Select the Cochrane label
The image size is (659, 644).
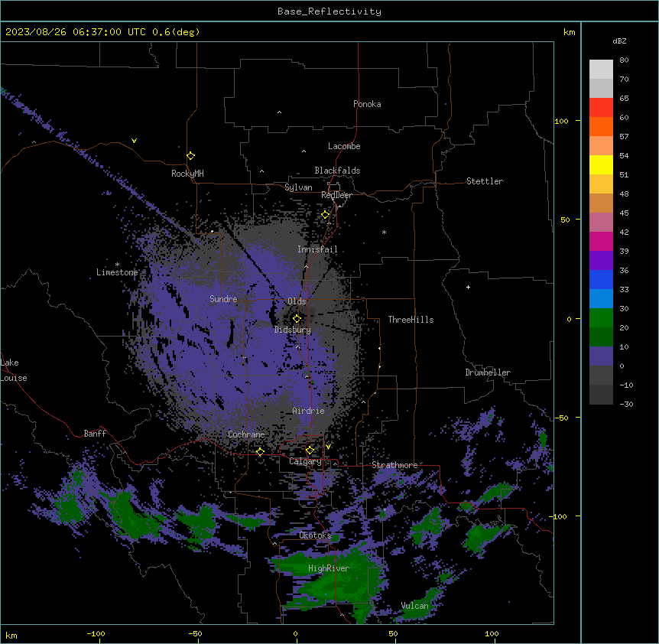pos(246,434)
